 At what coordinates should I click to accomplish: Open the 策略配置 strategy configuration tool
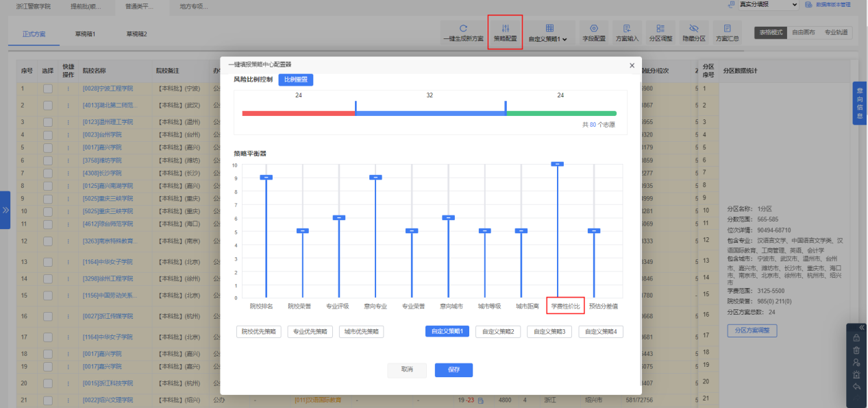[506, 27]
